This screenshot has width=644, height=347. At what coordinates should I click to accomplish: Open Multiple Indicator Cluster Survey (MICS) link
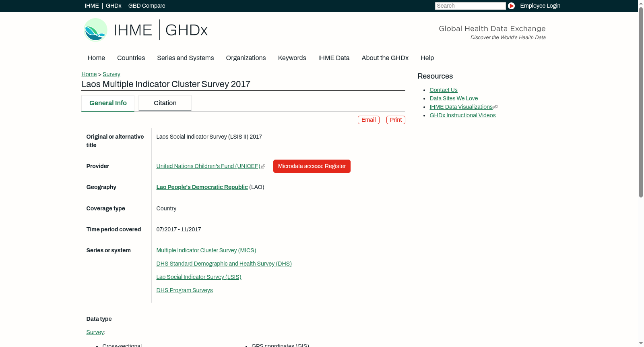click(x=206, y=250)
